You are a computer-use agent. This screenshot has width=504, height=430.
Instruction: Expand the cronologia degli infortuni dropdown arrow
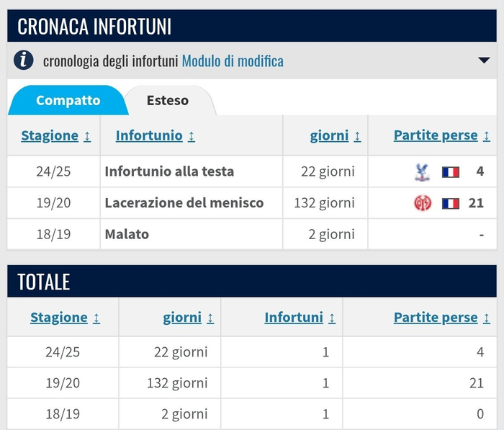point(484,61)
